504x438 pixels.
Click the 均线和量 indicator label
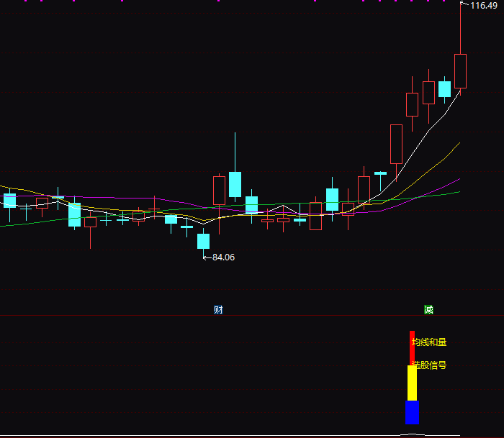(x=429, y=342)
